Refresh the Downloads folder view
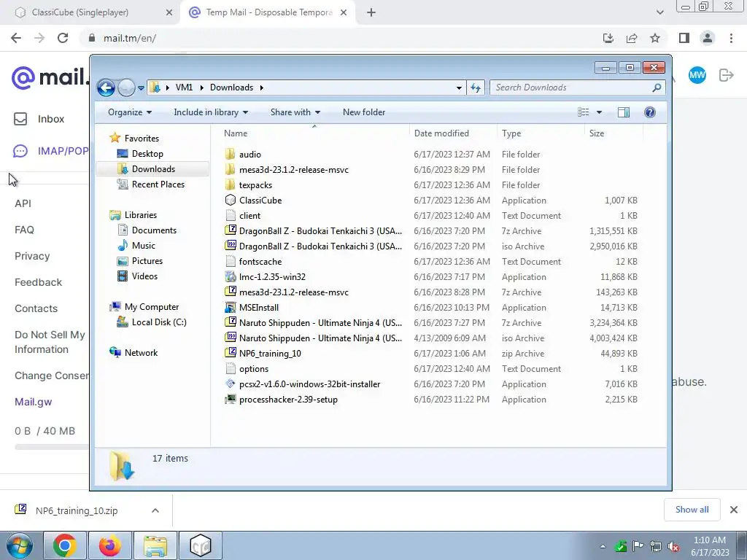This screenshot has height=560, width=747. (476, 87)
